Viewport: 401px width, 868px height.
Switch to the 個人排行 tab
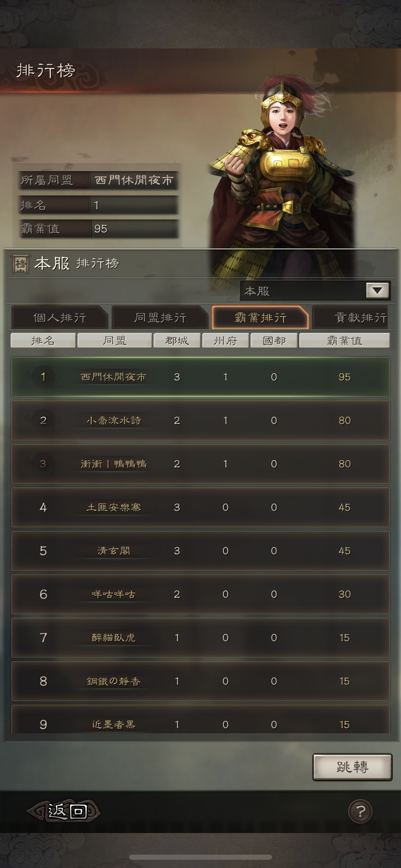60,317
